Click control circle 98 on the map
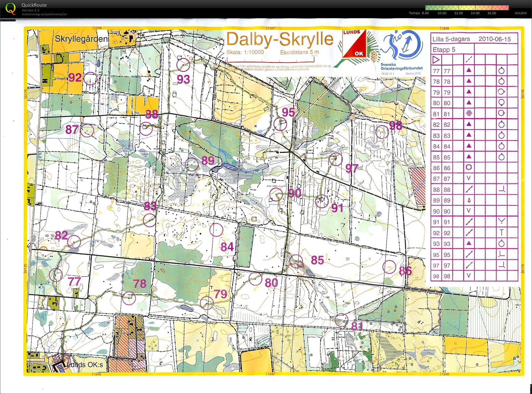The image size is (532, 394). [382, 132]
